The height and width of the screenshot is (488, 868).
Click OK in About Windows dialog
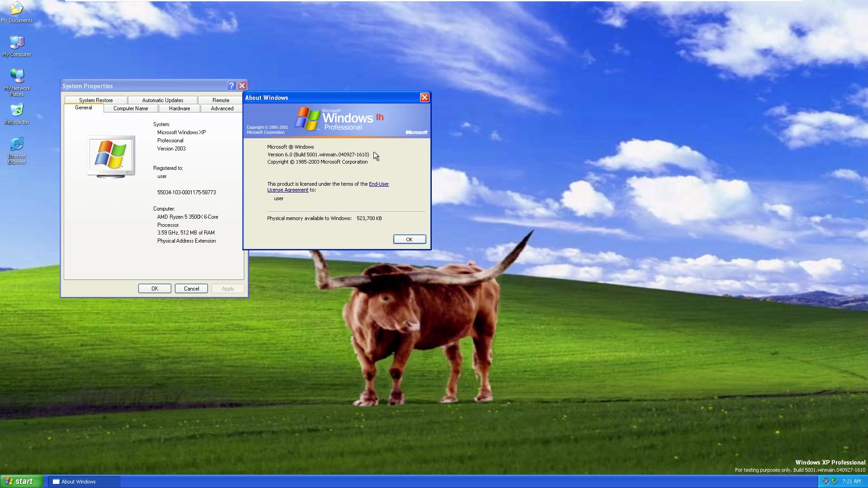click(x=409, y=239)
